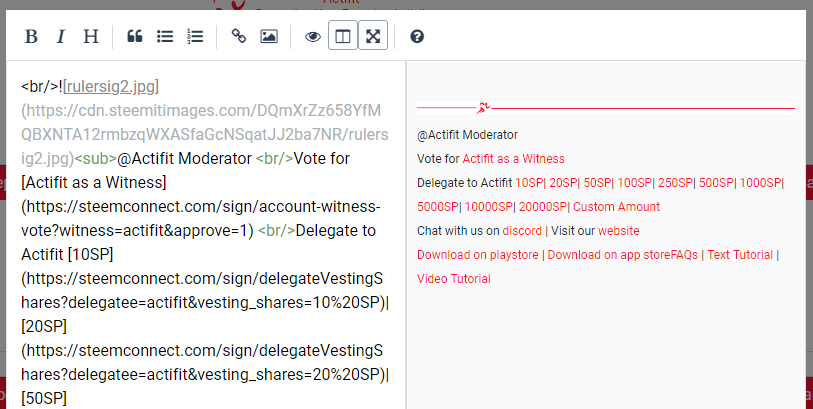Screen dimensions: 813x409
Task: Open the Custom Amount delegation link
Action: click(616, 207)
